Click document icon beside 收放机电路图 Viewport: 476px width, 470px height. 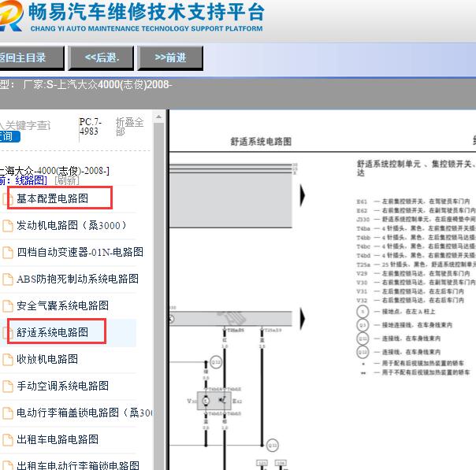point(8,359)
